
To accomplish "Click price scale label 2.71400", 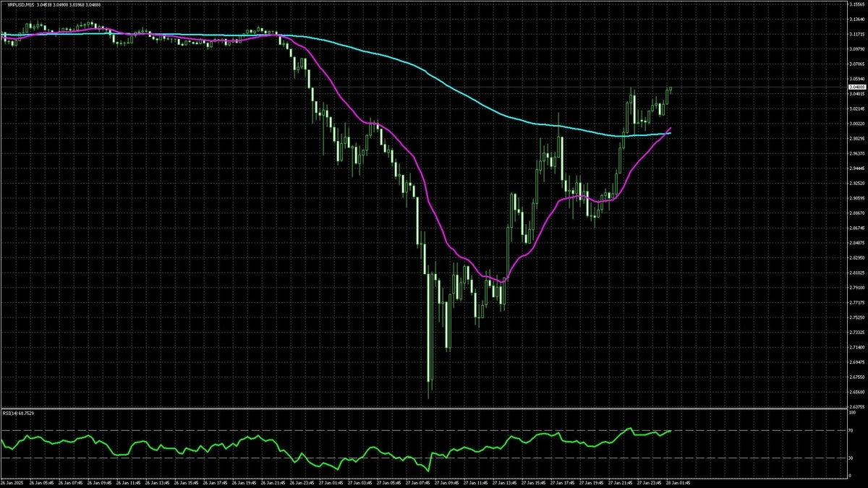I will [x=856, y=347].
